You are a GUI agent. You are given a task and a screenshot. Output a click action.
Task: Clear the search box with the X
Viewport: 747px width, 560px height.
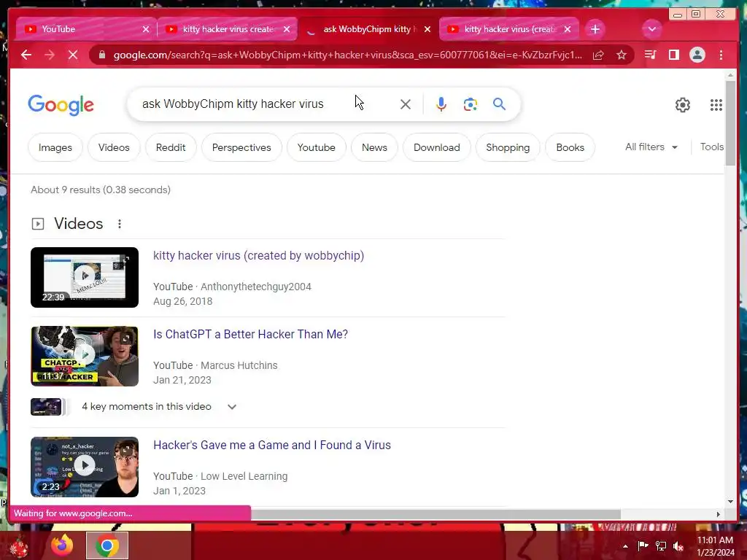tap(406, 104)
